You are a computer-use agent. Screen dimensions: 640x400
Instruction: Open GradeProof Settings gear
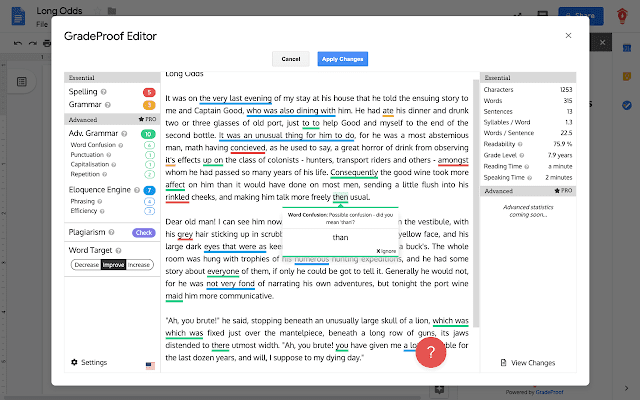coord(89,362)
